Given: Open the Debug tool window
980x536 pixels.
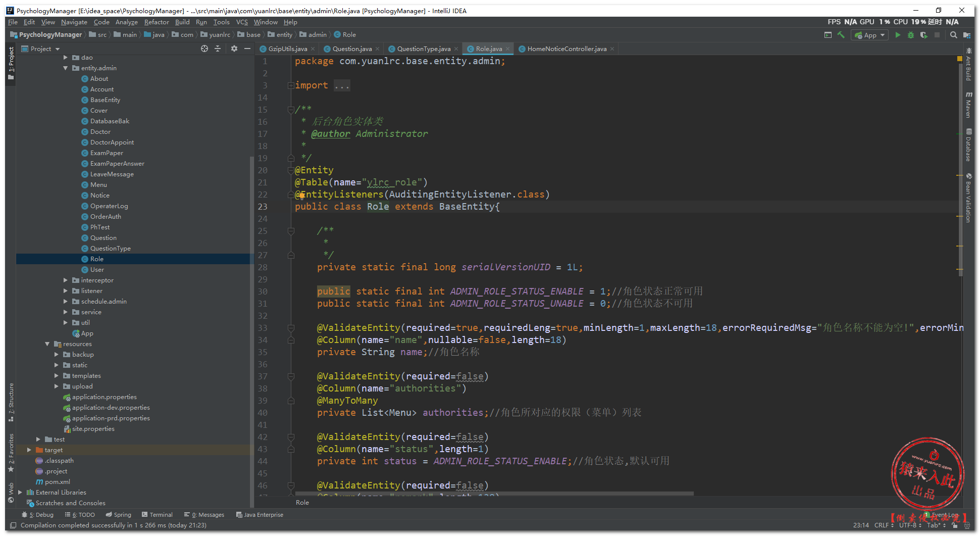Looking at the screenshot, I should click(x=37, y=515).
